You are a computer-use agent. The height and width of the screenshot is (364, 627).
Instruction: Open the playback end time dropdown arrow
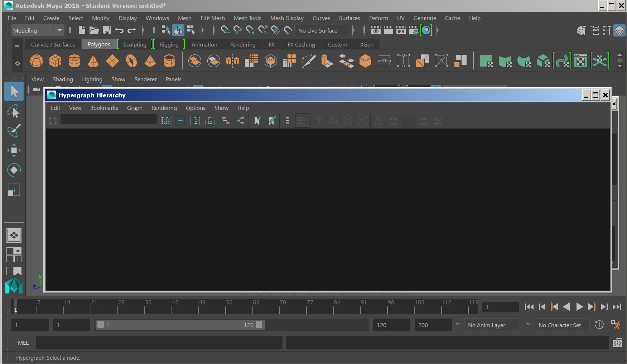pyautogui.click(x=458, y=325)
